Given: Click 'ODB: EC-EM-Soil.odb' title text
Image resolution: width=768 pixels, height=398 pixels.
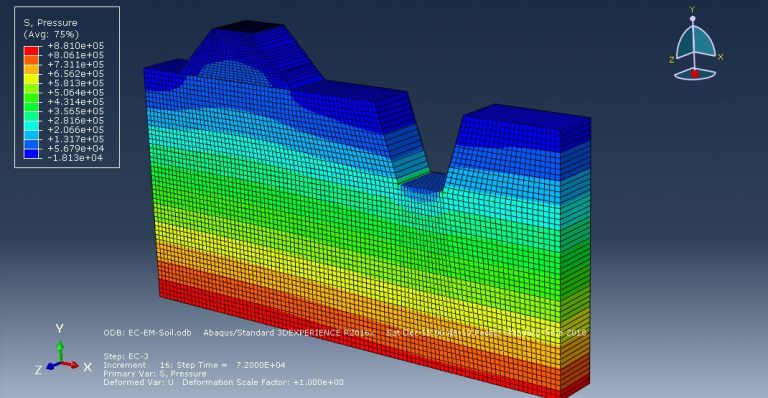Looking at the screenshot, I should click(x=147, y=332).
